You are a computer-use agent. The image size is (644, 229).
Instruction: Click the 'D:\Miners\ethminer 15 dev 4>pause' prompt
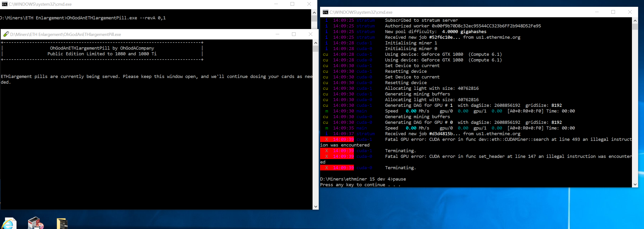point(363,179)
